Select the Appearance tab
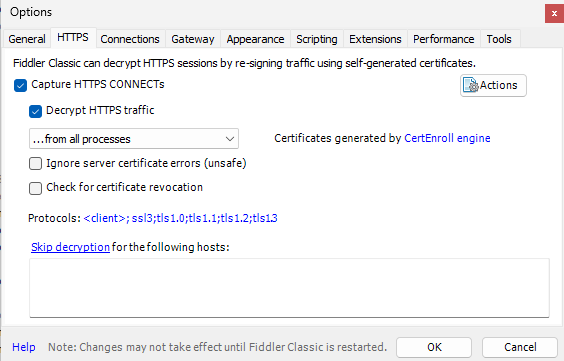 (x=255, y=39)
